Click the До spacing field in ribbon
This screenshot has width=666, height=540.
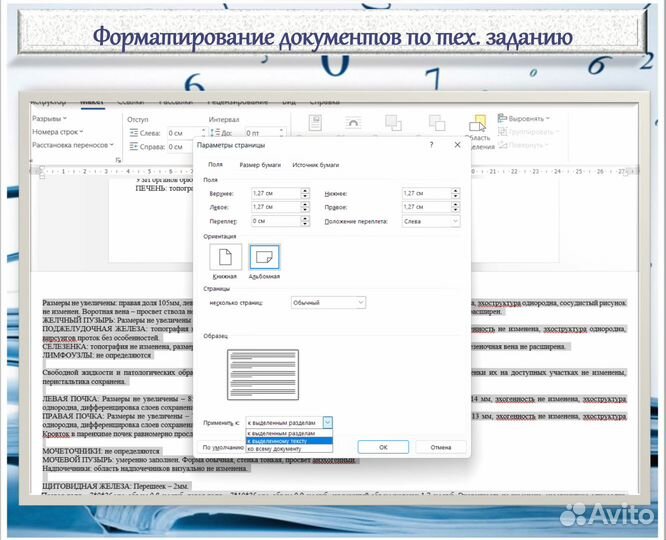click(261, 133)
